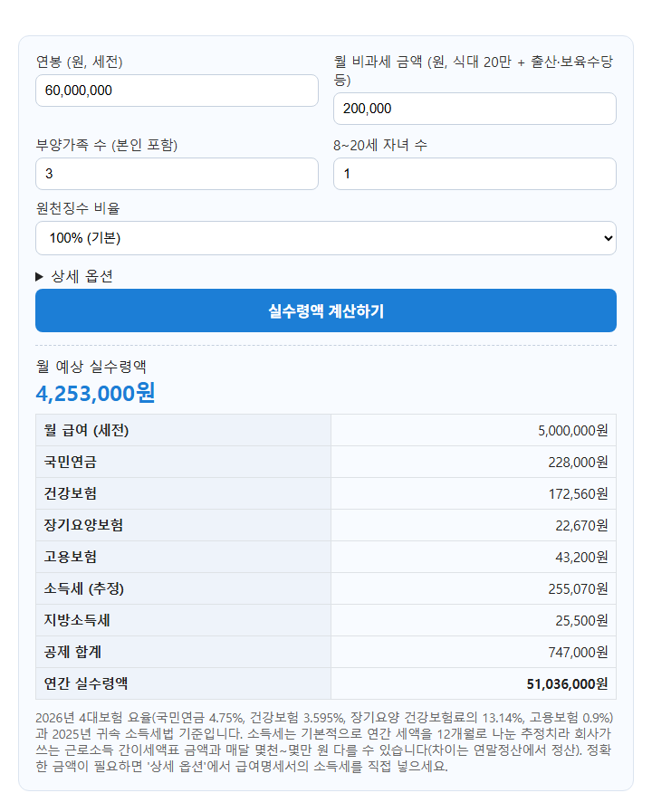Focus the 부양가족 수 input field
Screen dimensions: 652x812
(177, 174)
